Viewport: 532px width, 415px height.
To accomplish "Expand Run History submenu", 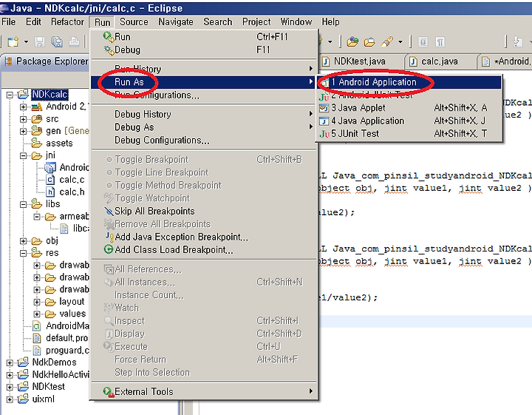I will click(x=205, y=69).
